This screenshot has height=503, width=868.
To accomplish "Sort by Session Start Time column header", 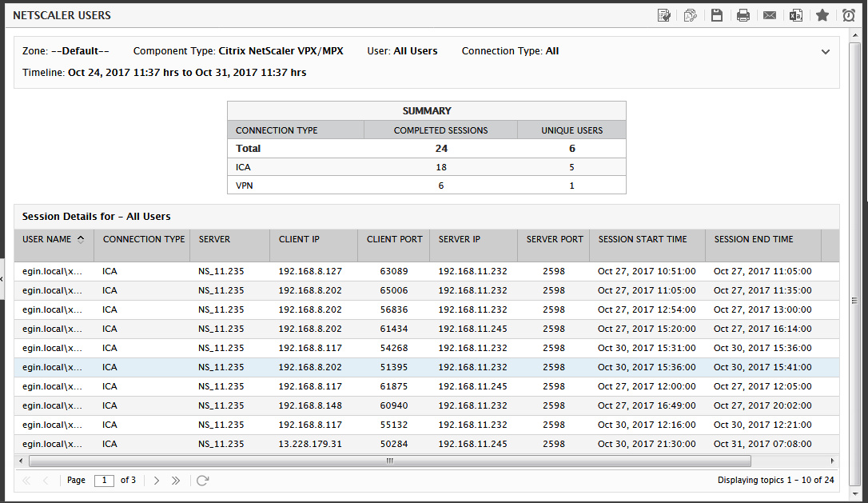I will pos(647,246).
